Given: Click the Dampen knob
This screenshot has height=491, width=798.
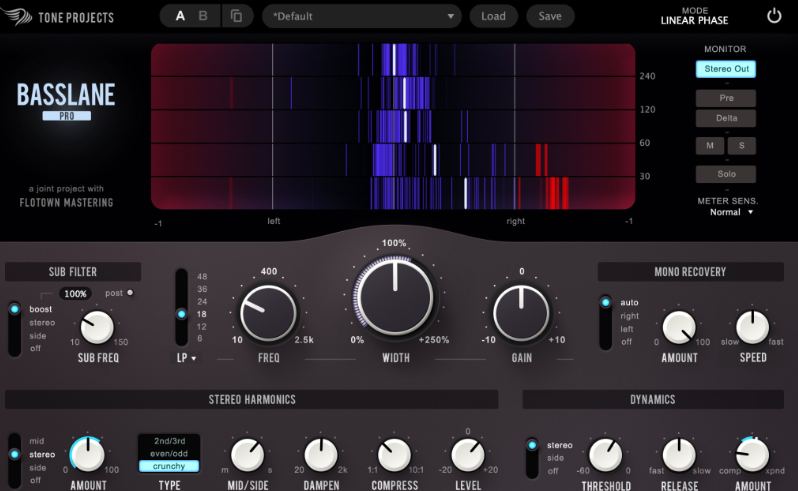Looking at the screenshot, I should click(x=321, y=454).
